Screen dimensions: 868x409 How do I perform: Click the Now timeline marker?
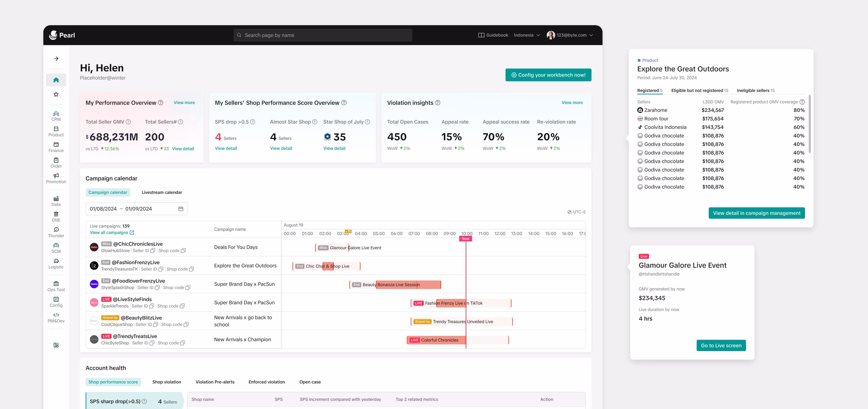tap(465, 239)
